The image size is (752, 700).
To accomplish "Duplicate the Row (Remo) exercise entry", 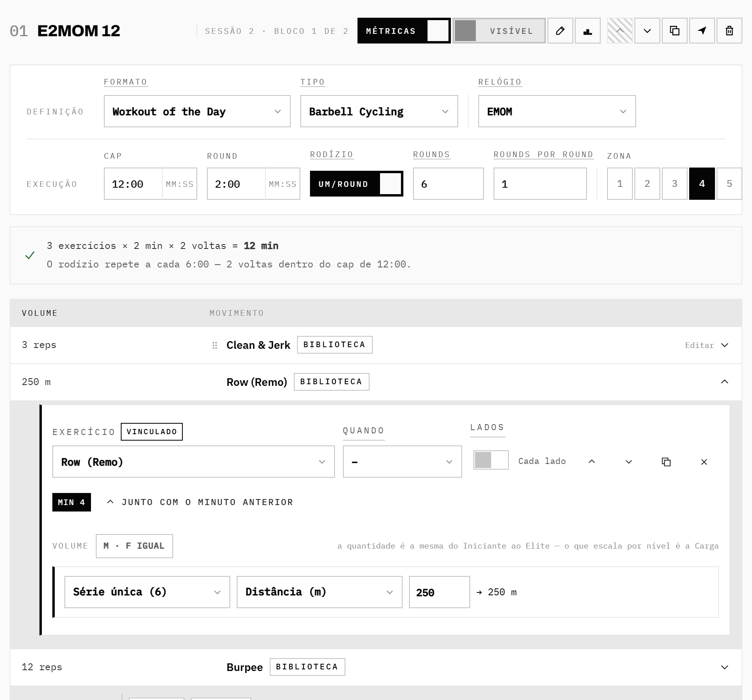I will (x=666, y=462).
